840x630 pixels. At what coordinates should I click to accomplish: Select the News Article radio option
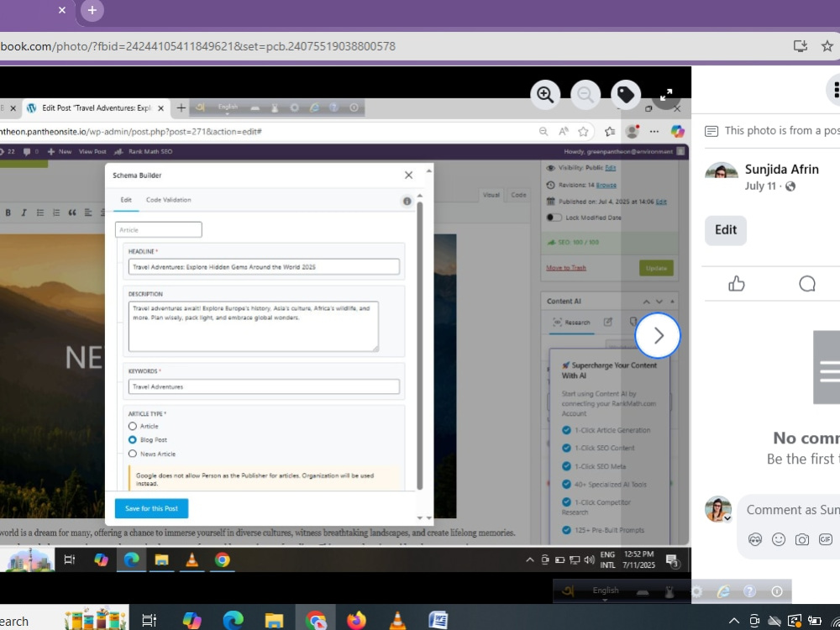[133, 454]
